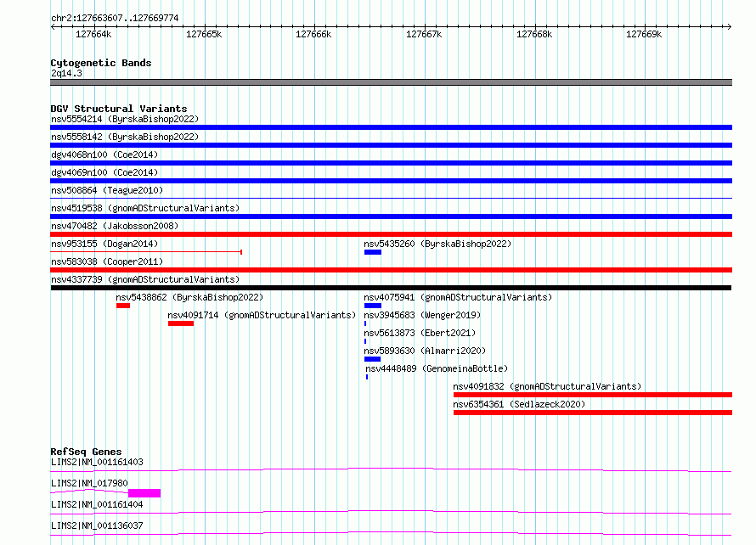The image size is (756, 545).
Task: Click the right arrow of the ruler
Action: (x=729, y=26)
